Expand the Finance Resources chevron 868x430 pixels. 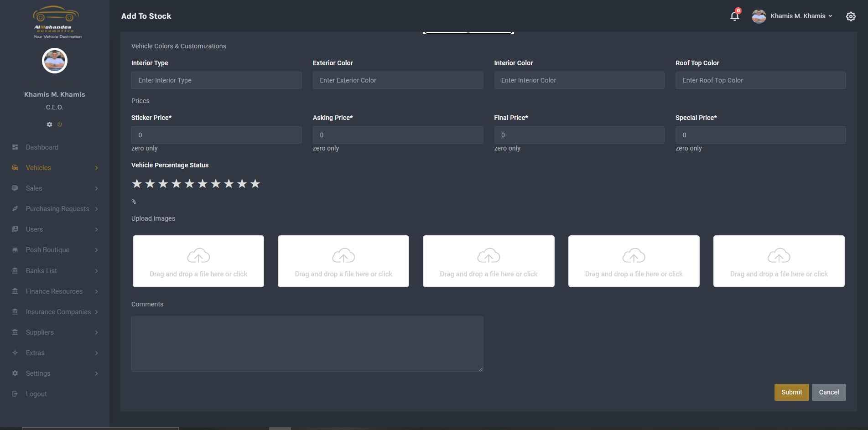tap(96, 291)
